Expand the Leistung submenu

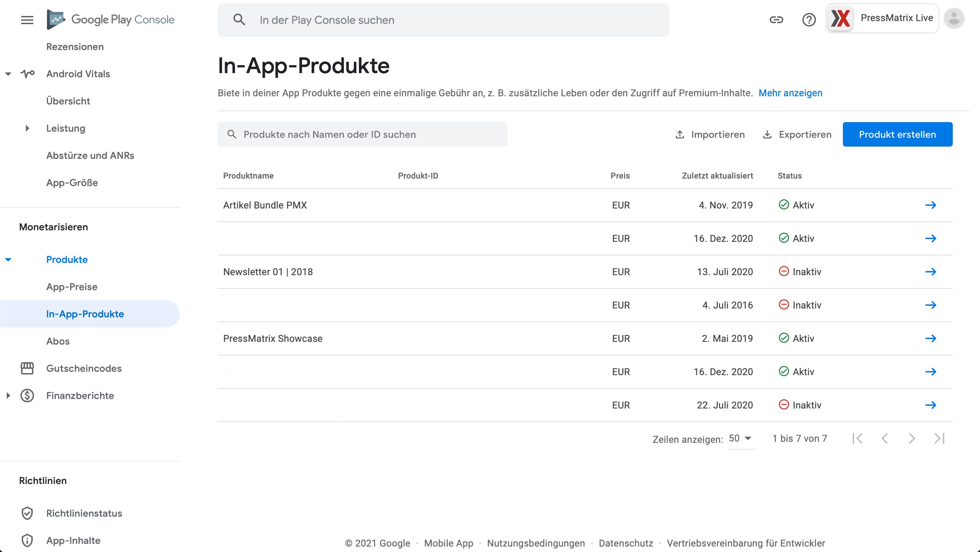[x=27, y=129]
